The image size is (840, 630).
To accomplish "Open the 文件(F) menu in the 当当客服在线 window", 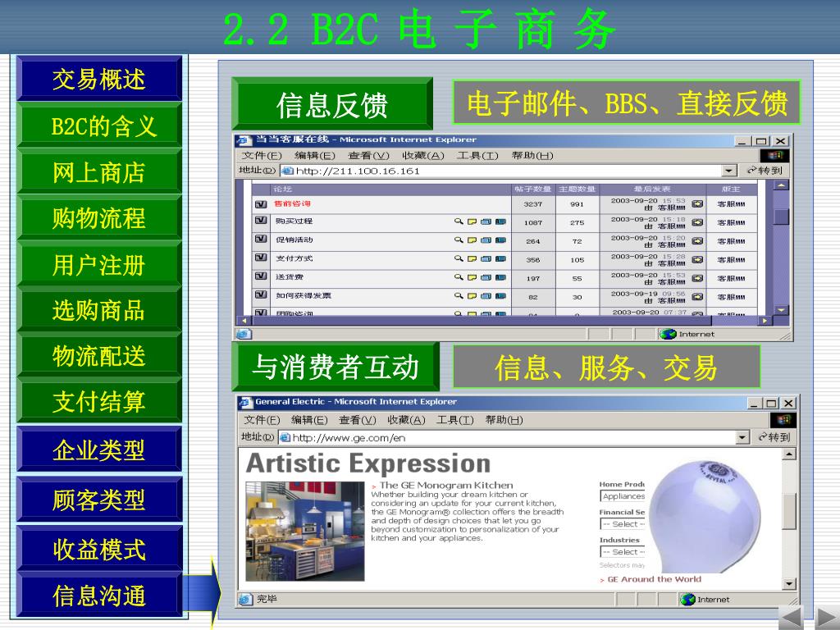I will (x=262, y=156).
